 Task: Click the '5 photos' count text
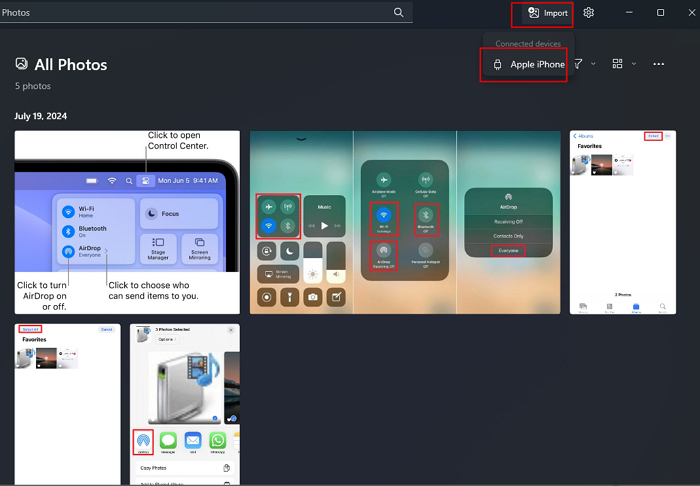[x=33, y=86]
